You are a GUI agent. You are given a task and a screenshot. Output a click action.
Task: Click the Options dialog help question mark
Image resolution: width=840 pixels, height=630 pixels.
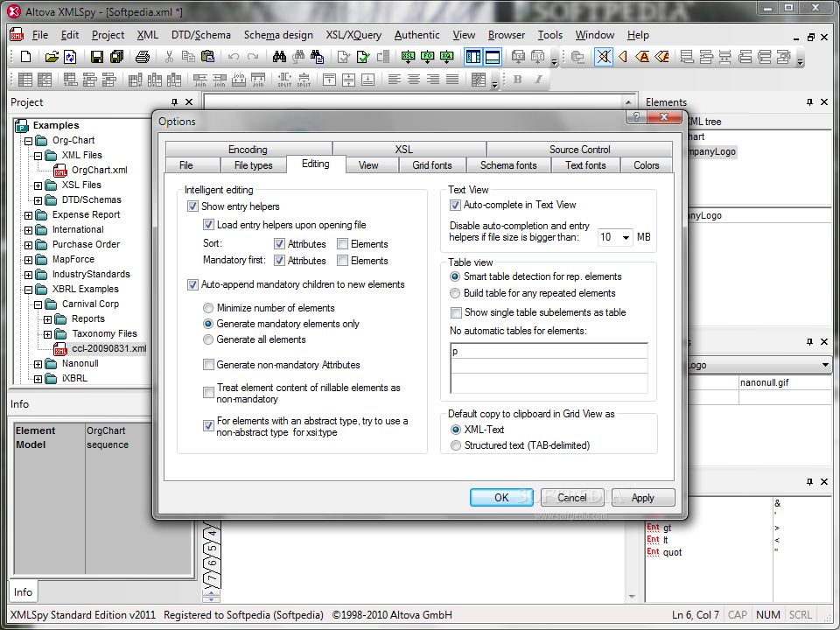pyautogui.click(x=636, y=116)
